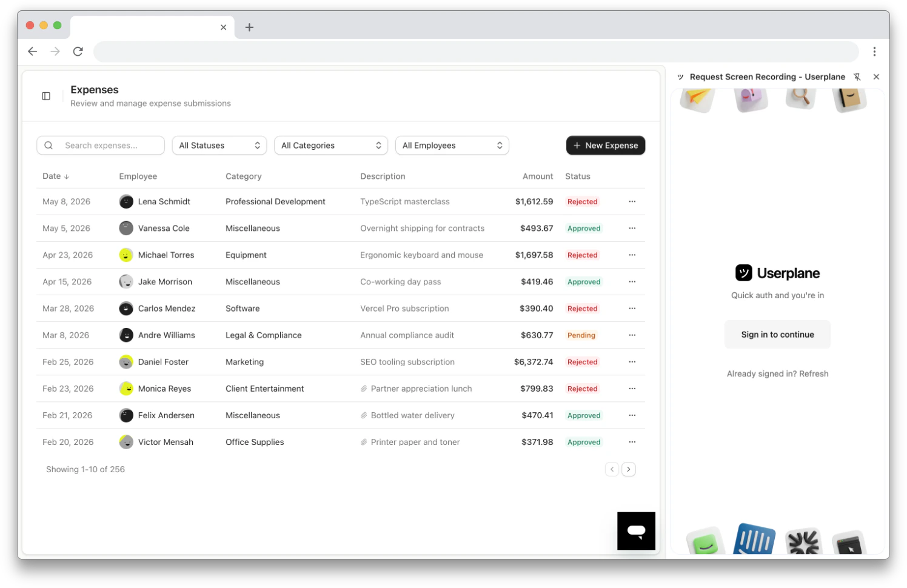Viewport: 907px width, 588px height.
Task: Expand the All Statuses filter
Action: pos(219,145)
